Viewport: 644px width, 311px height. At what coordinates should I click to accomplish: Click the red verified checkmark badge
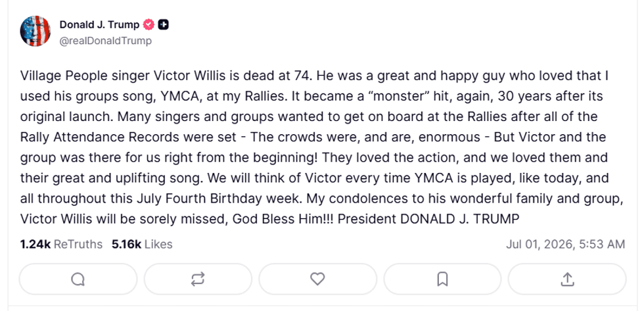pyautogui.click(x=149, y=24)
